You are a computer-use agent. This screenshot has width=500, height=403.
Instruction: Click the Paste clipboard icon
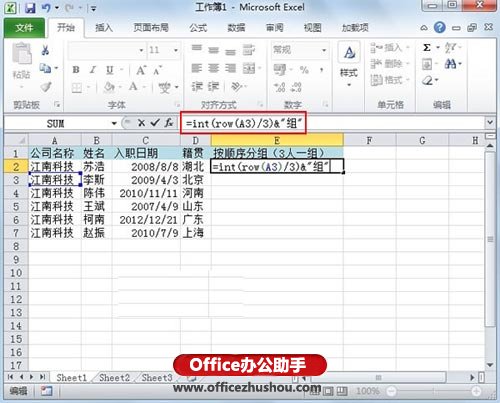click(22, 54)
